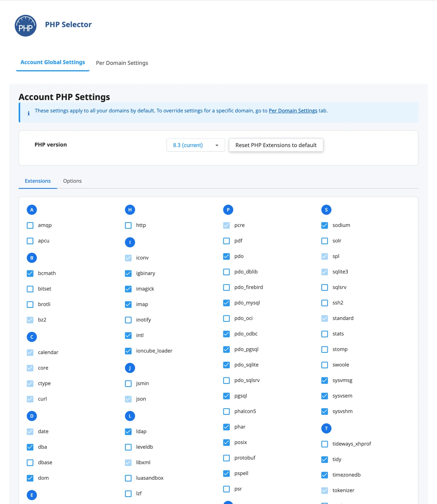Disable the pdo_mysql extension

(x=227, y=303)
